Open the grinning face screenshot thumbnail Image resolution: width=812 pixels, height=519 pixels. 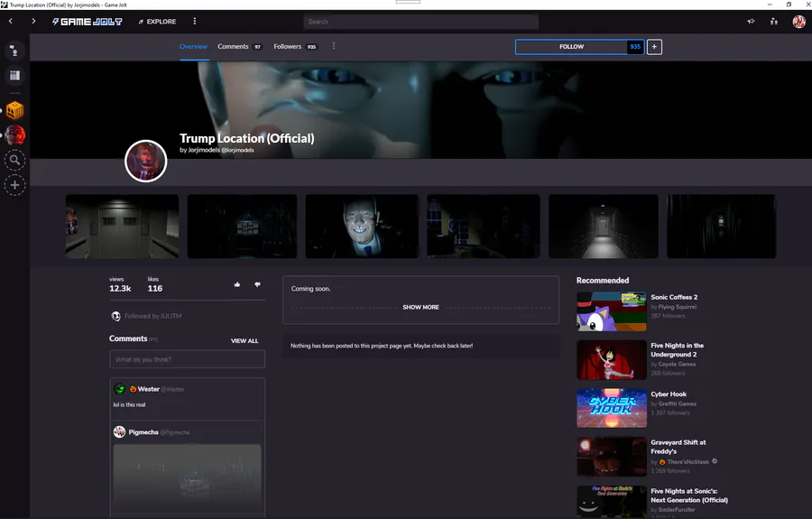click(362, 227)
